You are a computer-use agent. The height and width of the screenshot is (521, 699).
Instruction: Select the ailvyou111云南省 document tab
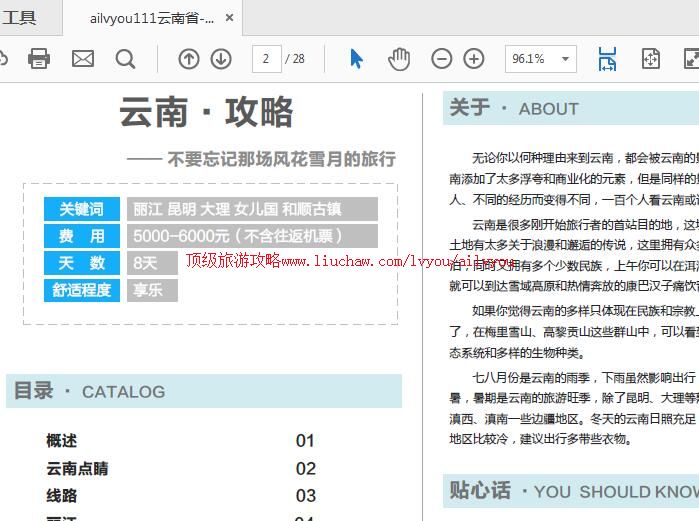(151, 18)
